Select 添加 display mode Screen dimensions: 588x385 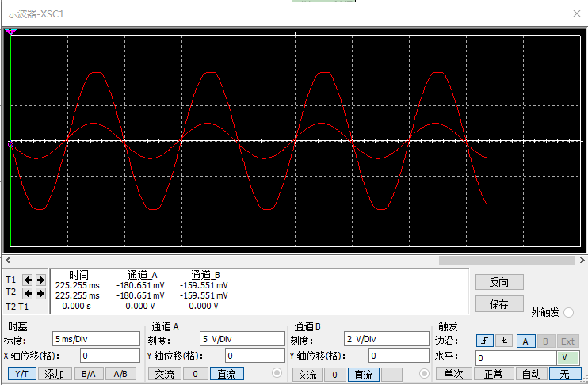click(x=54, y=374)
